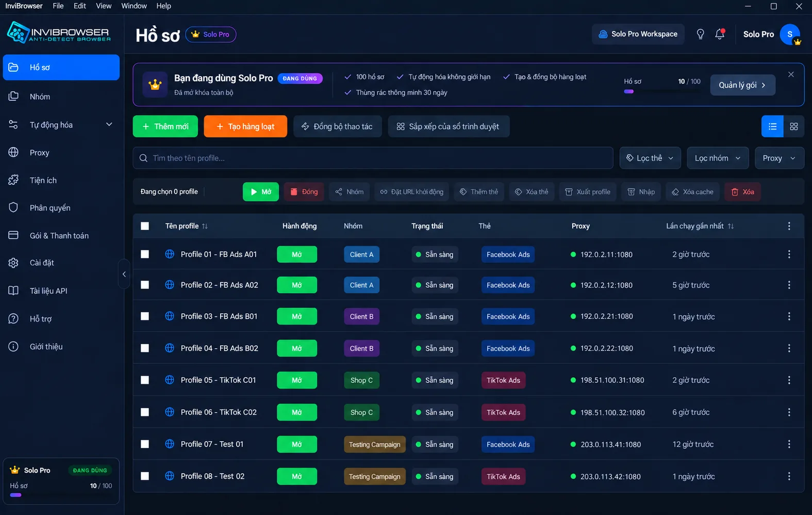This screenshot has width=812, height=515.
Task: Check Profile 01 - FB Ads A01
Action: 145,254
